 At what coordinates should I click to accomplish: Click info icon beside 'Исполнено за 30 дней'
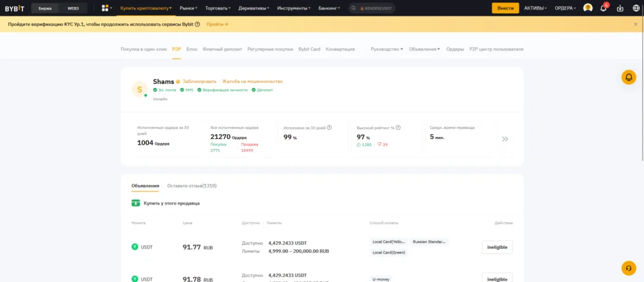(x=330, y=127)
